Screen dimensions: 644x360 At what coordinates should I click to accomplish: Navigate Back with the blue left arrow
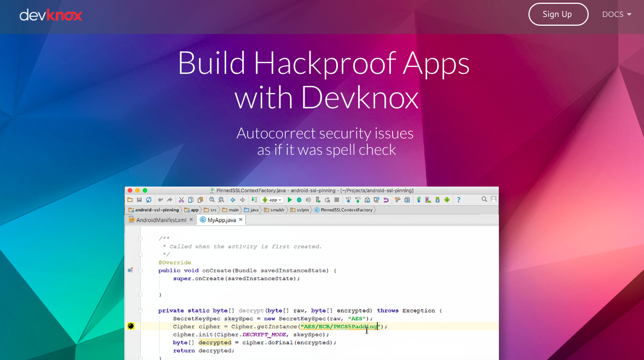point(233,200)
